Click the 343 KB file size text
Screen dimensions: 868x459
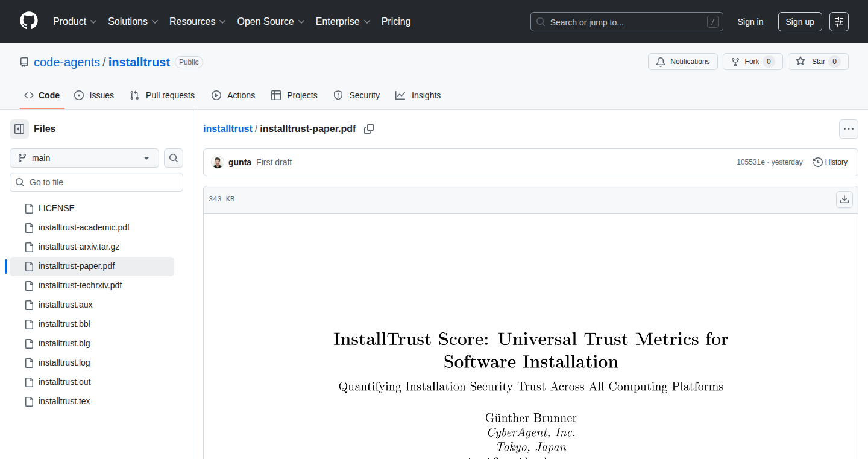[x=221, y=199]
